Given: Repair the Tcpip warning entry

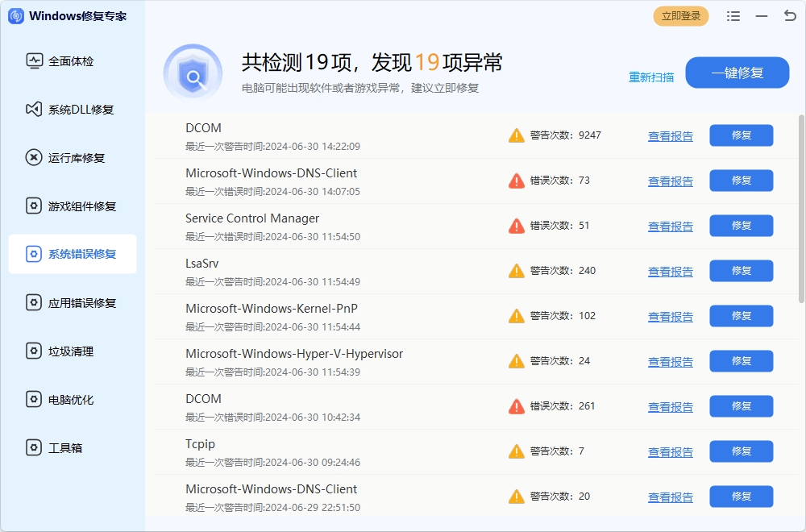Looking at the screenshot, I should pos(741,451).
